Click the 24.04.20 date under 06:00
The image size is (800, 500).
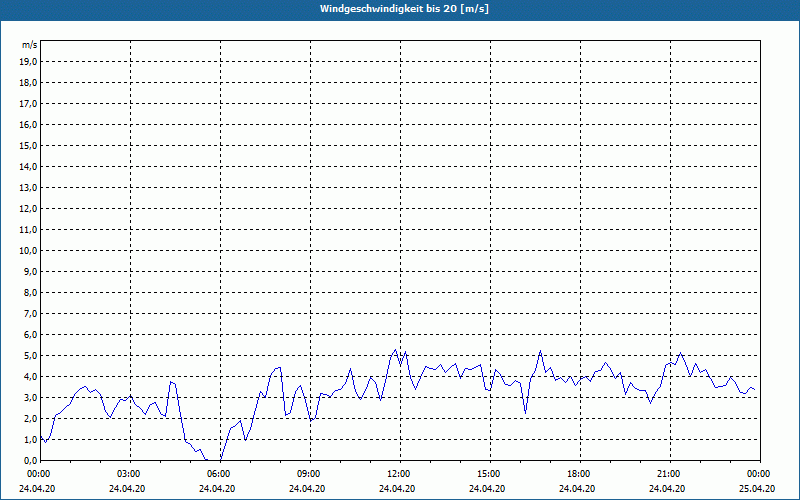click(217, 488)
